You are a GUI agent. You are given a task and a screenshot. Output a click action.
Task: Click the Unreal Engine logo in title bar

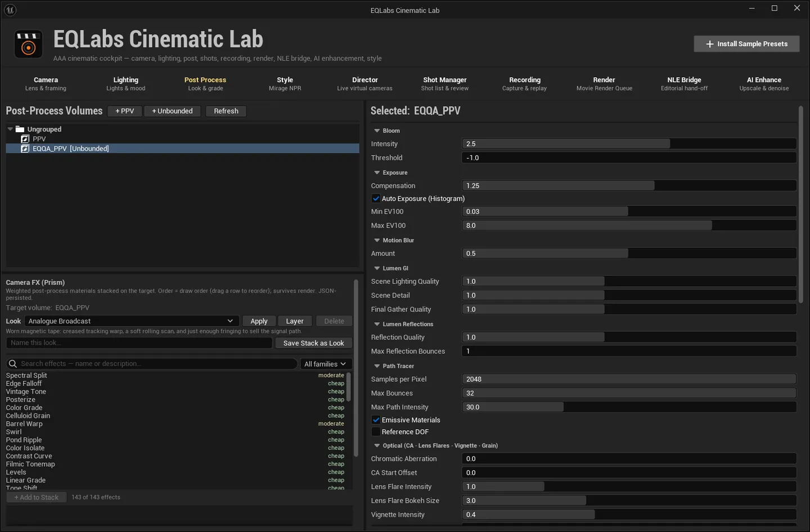tap(10, 10)
